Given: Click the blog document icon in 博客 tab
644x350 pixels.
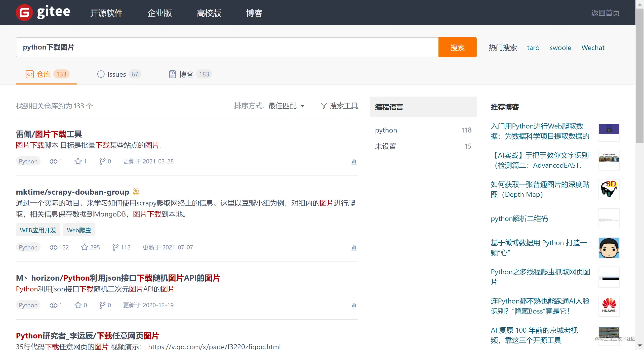Looking at the screenshot, I should pyautogui.click(x=172, y=74).
